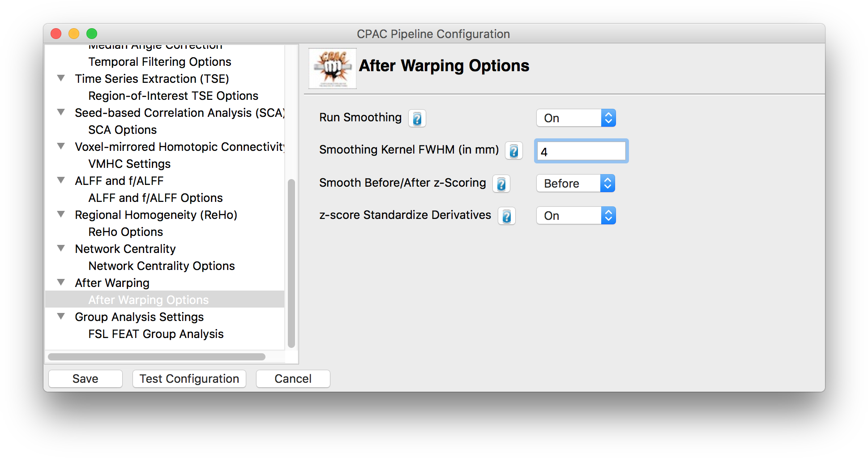This screenshot has width=868, height=458.
Task: Open help for Run Smoothing
Action: (x=417, y=118)
